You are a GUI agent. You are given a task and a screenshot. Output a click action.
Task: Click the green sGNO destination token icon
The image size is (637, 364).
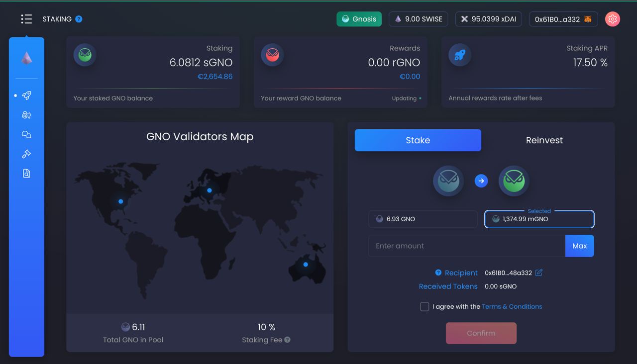pyautogui.click(x=514, y=181)
